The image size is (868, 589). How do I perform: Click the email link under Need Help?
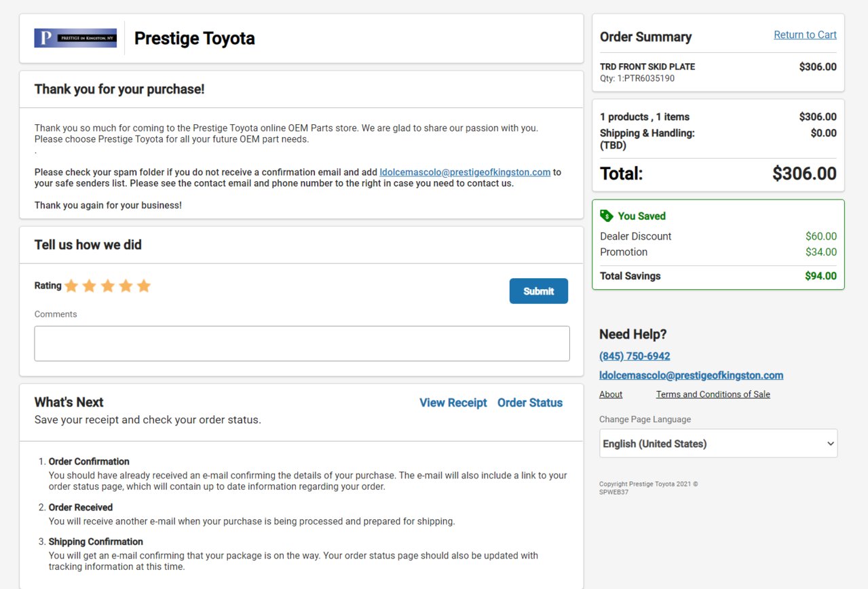691,375
